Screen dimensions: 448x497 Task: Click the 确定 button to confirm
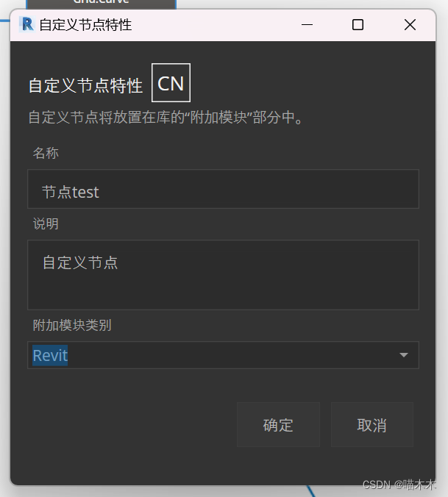pos(278,424)
